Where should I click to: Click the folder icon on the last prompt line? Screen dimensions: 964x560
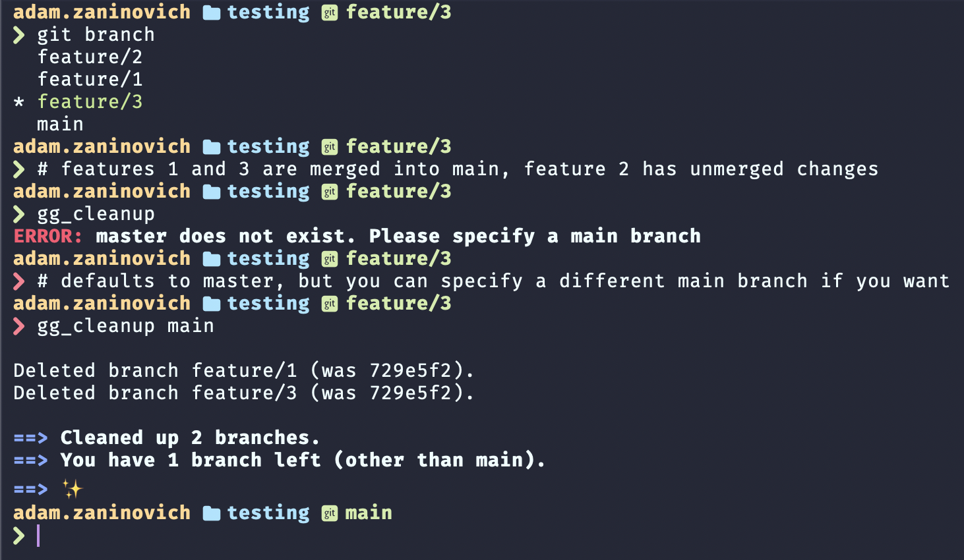click(212, 513)
